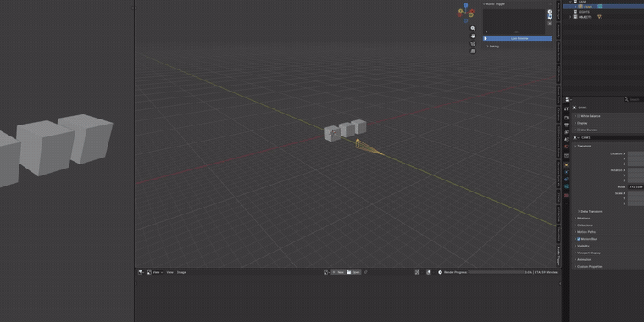Screen dimensions: 644x322
Task: Open the Smart Tools sidebar tab
Action: [x=558, y=95]
